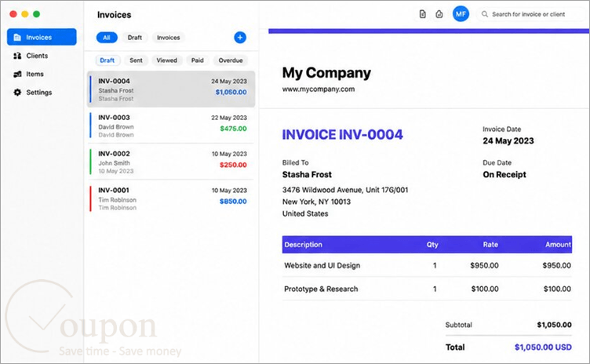
Task: Click the search magnifier icon
Action: 485,14
